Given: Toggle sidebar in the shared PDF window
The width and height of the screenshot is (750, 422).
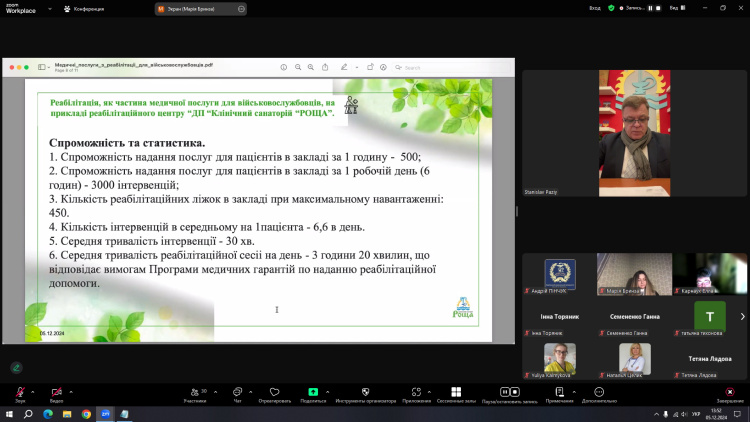Looking at the screenshot, I should (42, 67).
